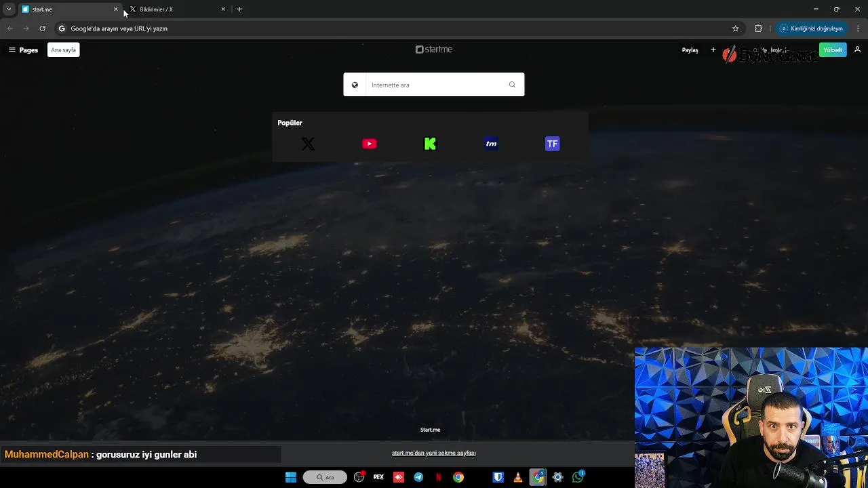Open VLC media player from taskbar
868x488 pixels.
pyautogui.click(x=518, y=477)
